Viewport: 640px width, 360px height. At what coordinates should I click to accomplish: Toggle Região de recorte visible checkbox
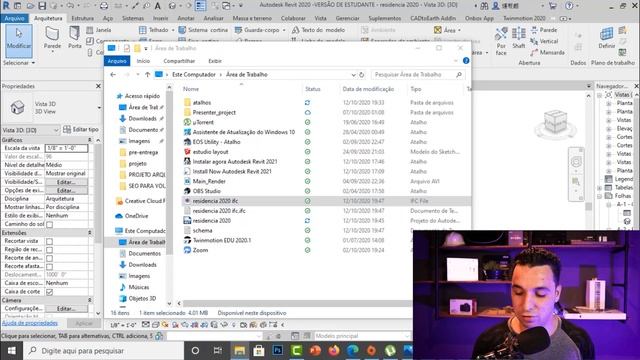[x=49, y=250]
